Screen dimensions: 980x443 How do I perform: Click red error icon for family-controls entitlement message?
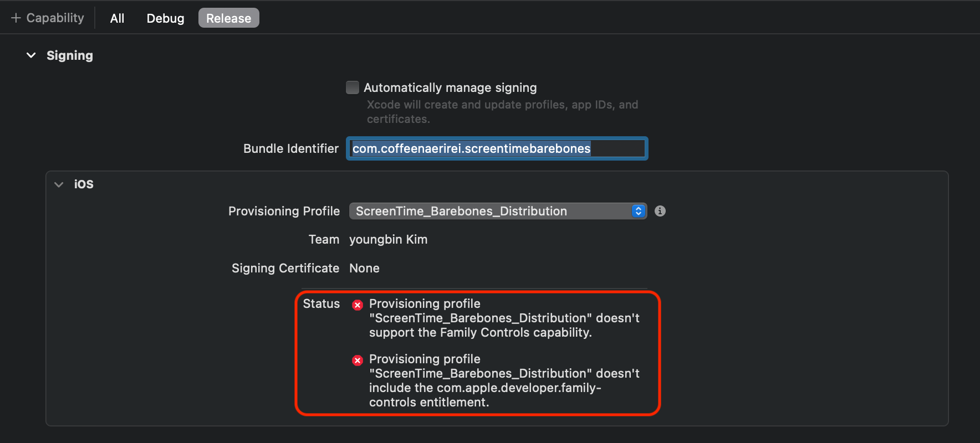pos(358,360)
